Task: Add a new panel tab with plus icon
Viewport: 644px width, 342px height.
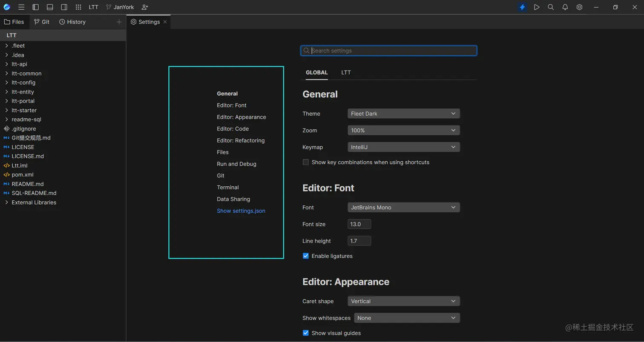Action: click(x=119, y=22)
